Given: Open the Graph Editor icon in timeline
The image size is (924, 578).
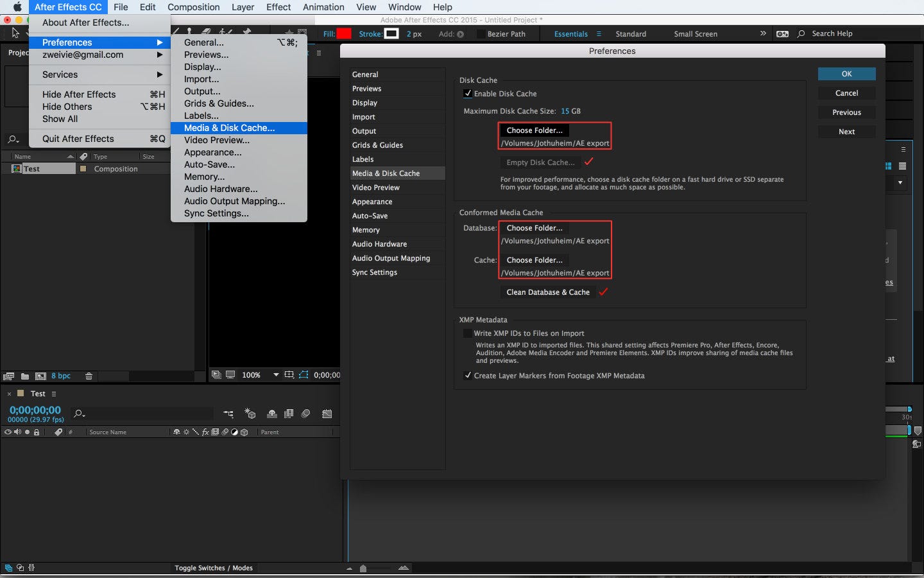Looking at the screenshot, I should (x=327, y=414).
